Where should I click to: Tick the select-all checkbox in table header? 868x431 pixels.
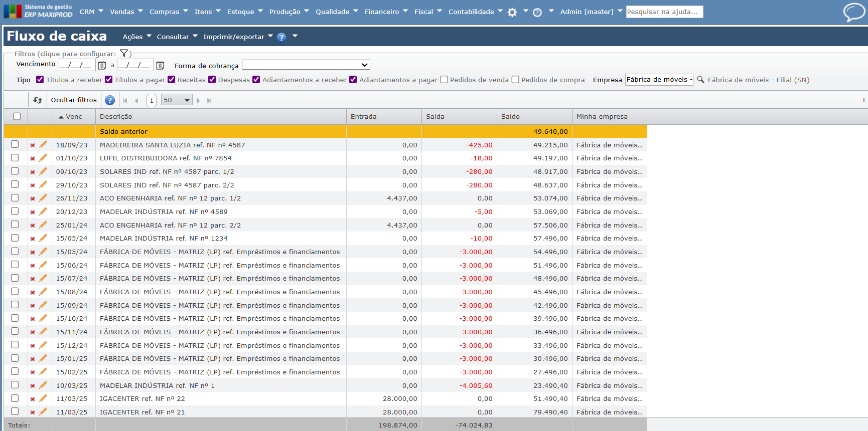(x=17, y=116)
